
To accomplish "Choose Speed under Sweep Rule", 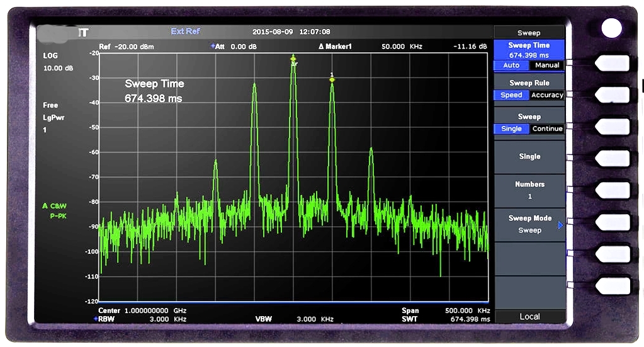I will (511, 95).
